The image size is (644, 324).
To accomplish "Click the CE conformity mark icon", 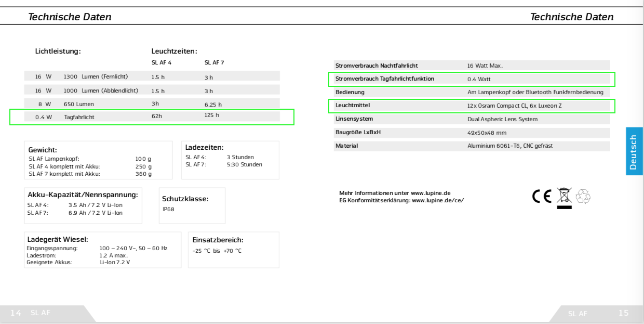I will [x=543, y=196].
